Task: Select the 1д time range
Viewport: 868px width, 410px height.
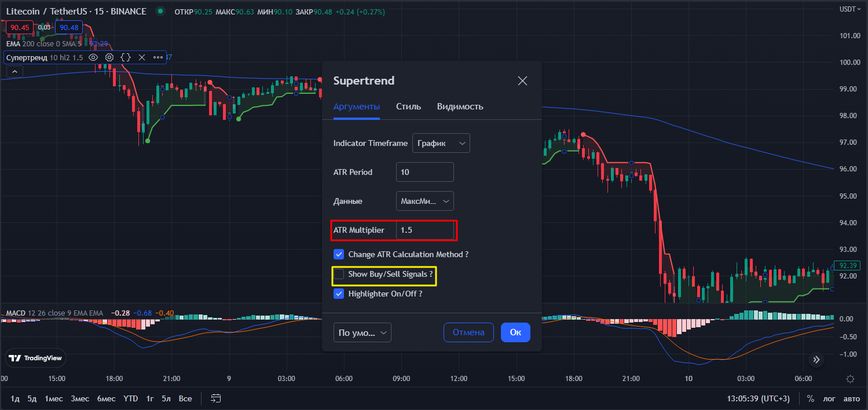Action: (16, 398)
